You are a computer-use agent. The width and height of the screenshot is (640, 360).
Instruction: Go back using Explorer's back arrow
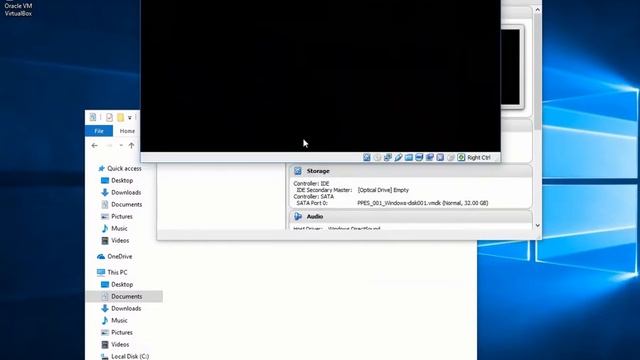94,145
